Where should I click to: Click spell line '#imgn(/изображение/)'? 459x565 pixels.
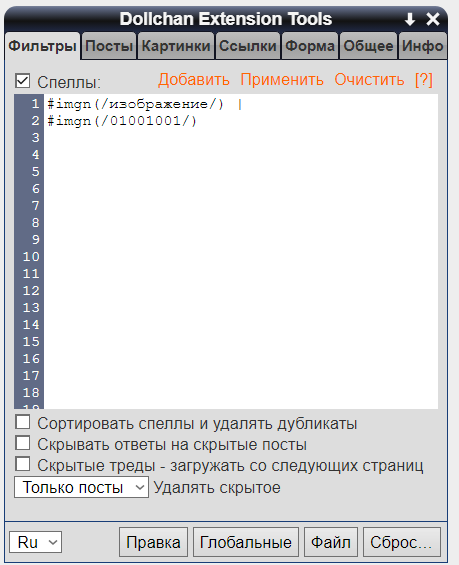[135, 104]
